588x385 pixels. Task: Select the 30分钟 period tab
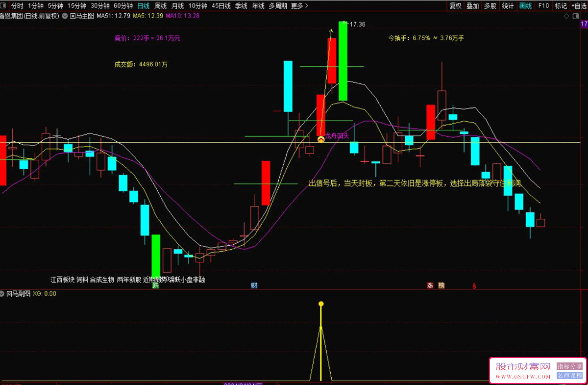[100, 6]
